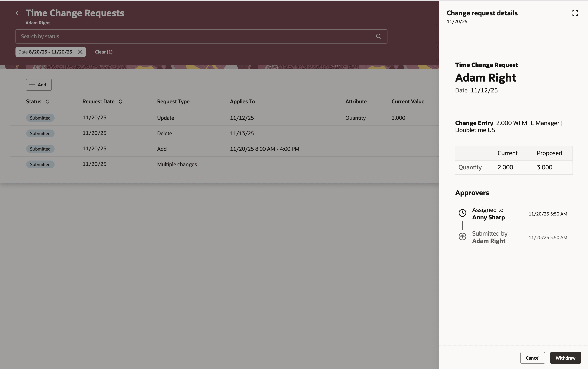Remove the date range filter chip
This screenshot has height=369, width=588.
tap(80, 52)
